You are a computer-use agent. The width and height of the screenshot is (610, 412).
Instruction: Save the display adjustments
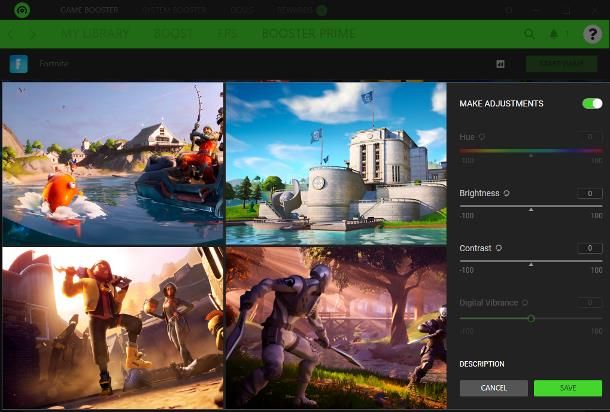[x=568, y=388]
